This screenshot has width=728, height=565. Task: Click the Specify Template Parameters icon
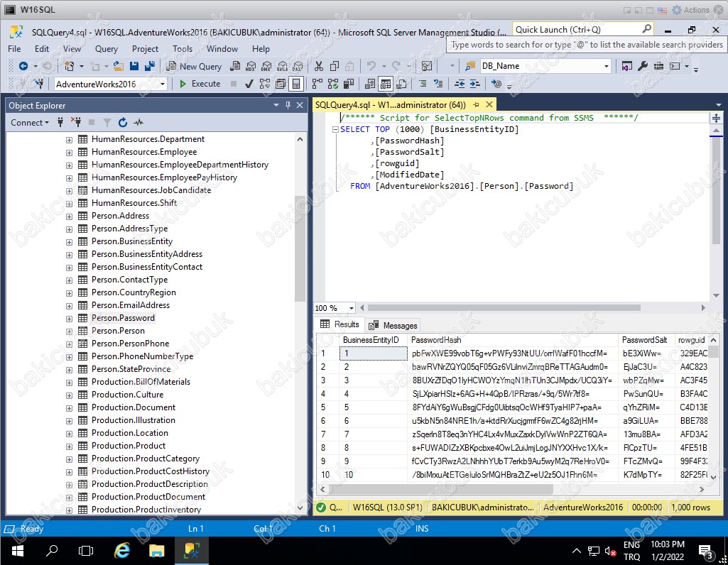[496, 84]
